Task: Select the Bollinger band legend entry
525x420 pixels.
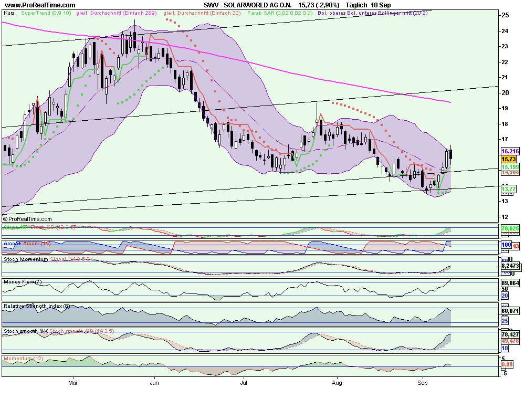Action: (372, 13)
